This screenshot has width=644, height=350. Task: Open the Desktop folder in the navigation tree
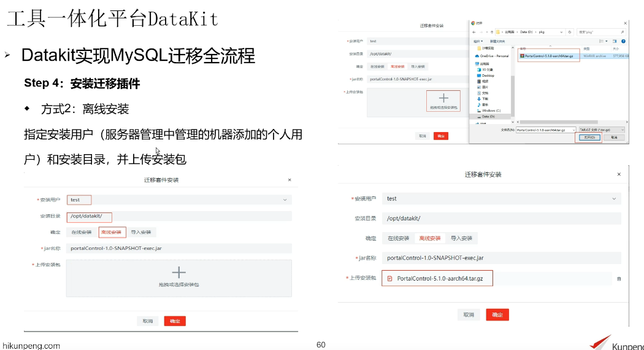point(486,76)
